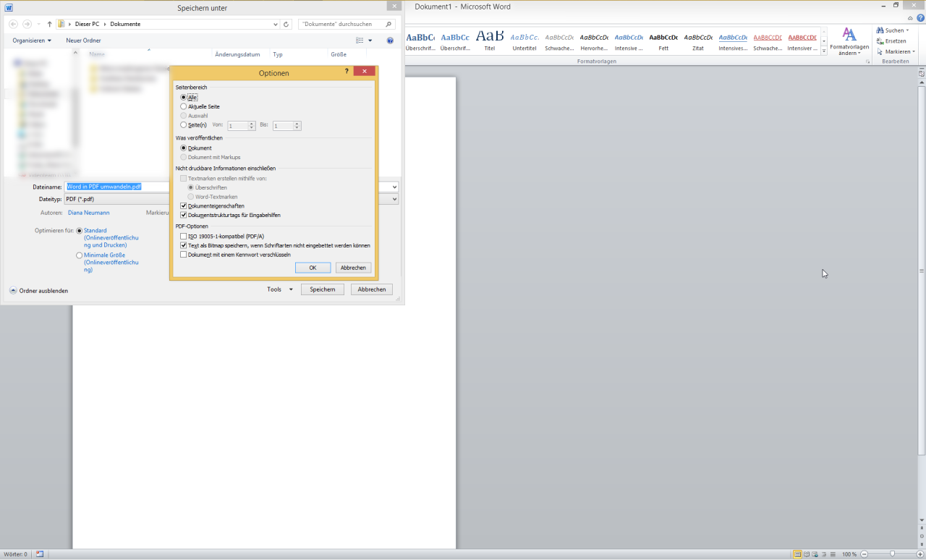Choose 'Aktuelle Seite' radio button
The image size is (926, 560).
pos(184,106)
